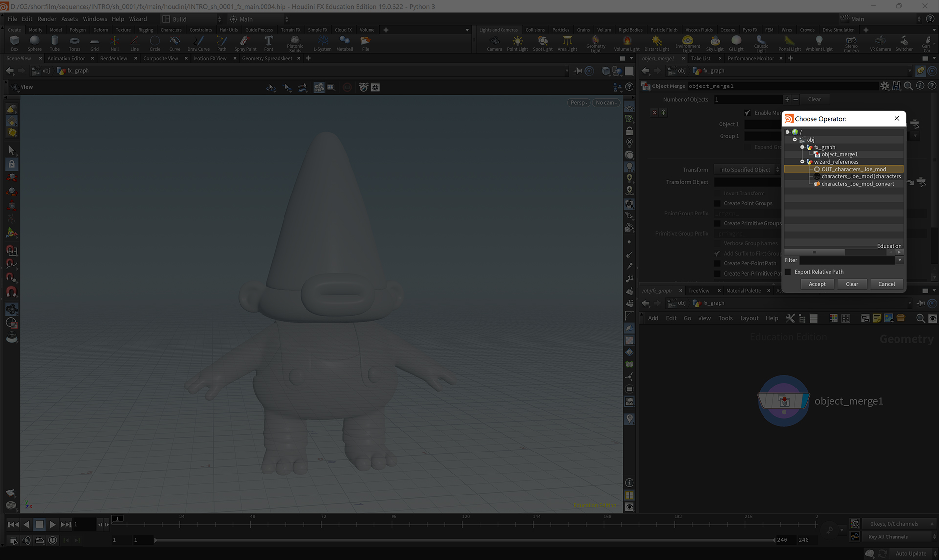This screenshot has height=560, width=939.
Task: Open the Key All Channels dropdown
Action: [899, 537]
